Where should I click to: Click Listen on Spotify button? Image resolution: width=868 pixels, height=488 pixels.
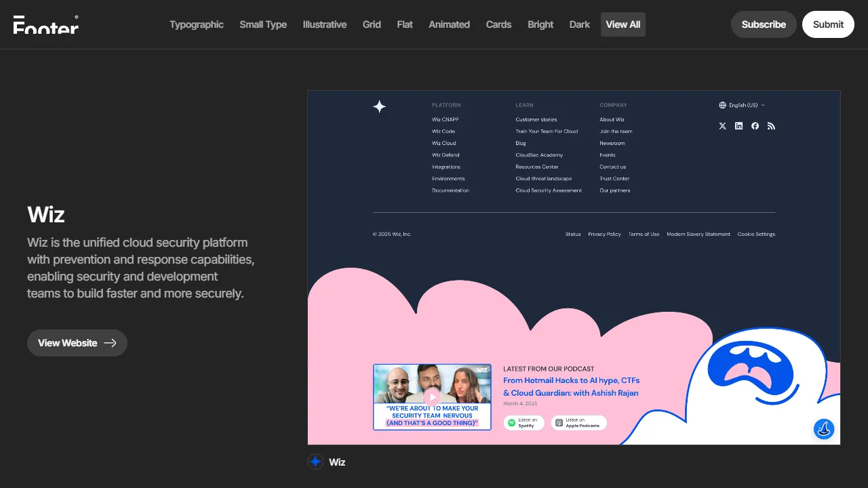(x=524, y=423)
